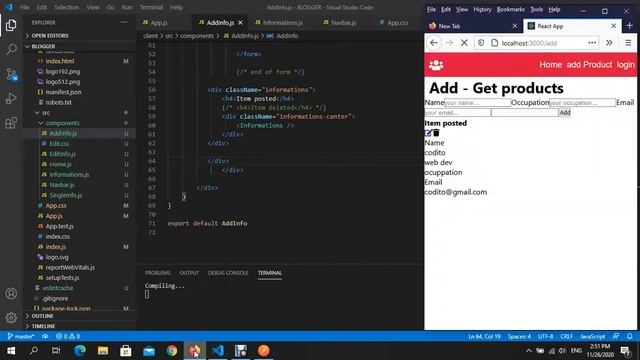The width and height of the screenshot is (640, 360).
Task: Click the trash delete icon in the browser page
Action: 436,133
